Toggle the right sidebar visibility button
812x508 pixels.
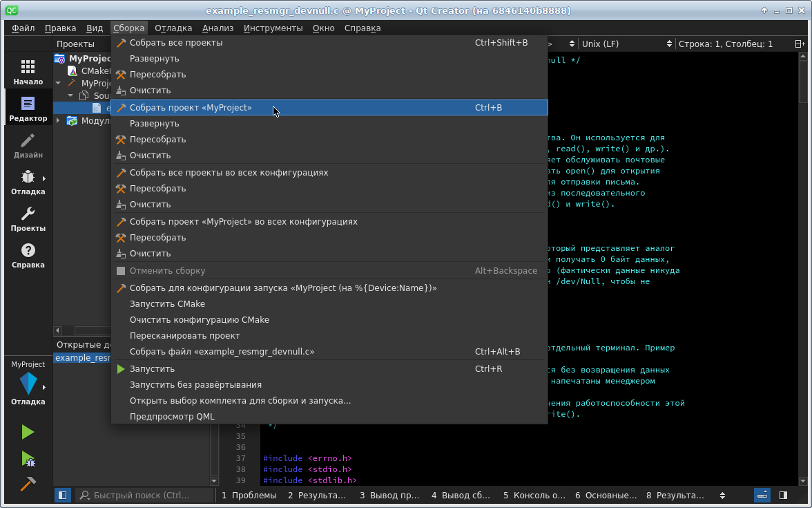click(x=783, y=495)
